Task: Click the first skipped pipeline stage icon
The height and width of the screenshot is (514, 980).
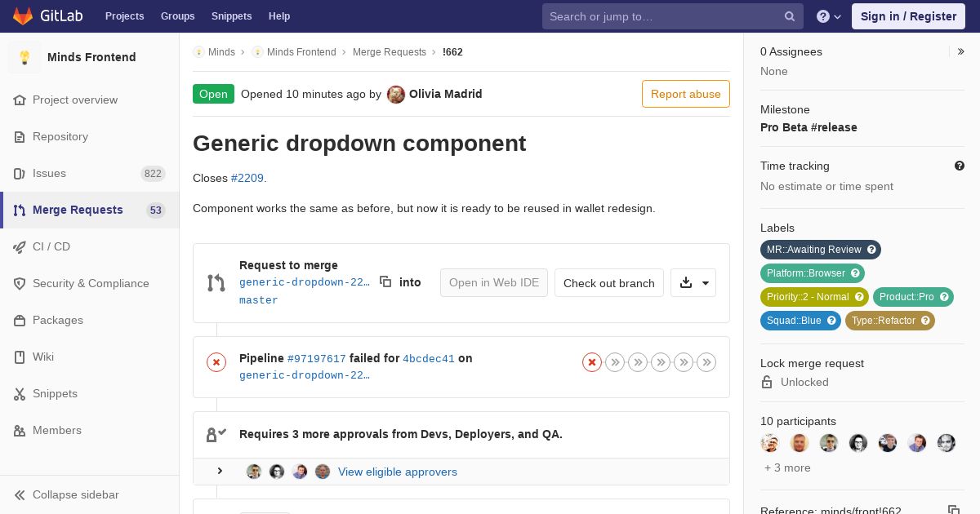Action: (615, 362)
